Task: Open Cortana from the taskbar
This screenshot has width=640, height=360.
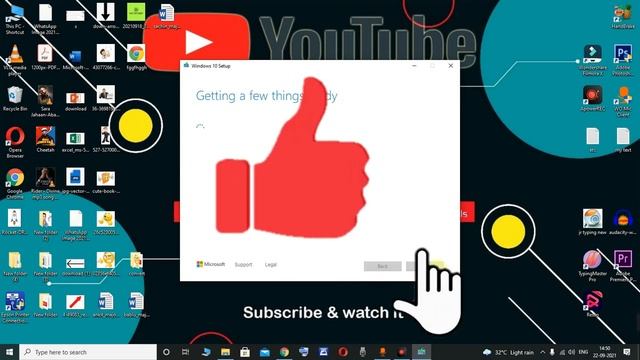Action: click(x=166, y=352)
